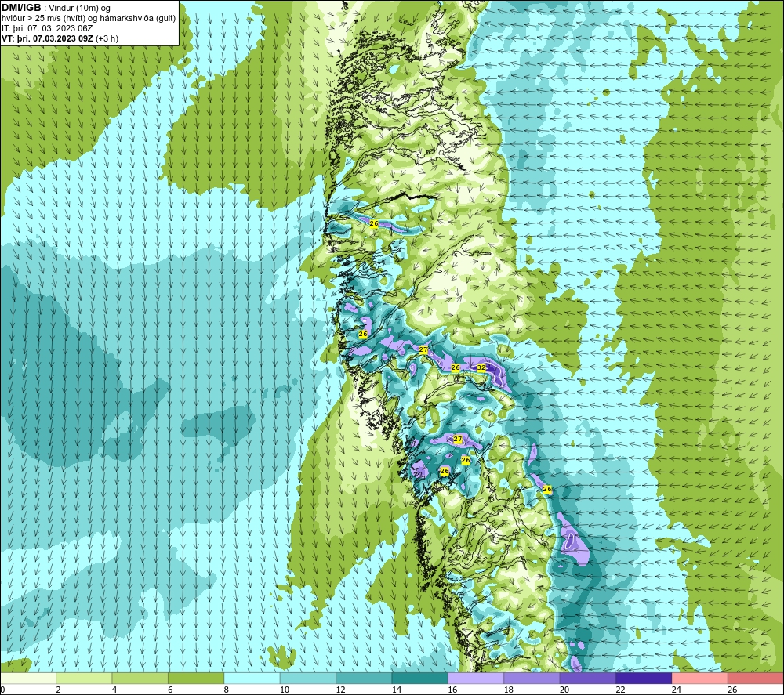Select the 'IT: þri. 07. 03. 2023 06Z' line
Screen dimensions: 784x695
47,28
